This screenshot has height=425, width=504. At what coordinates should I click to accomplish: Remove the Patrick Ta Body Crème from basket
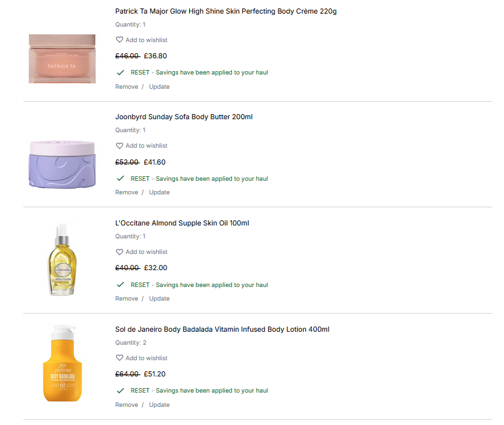126,87
